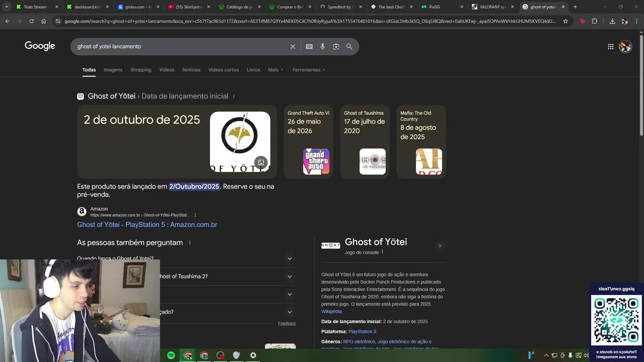Viewport: 644px width, 362px height.
Task: Open the Google apps grid
Action: tap(610, 47)
